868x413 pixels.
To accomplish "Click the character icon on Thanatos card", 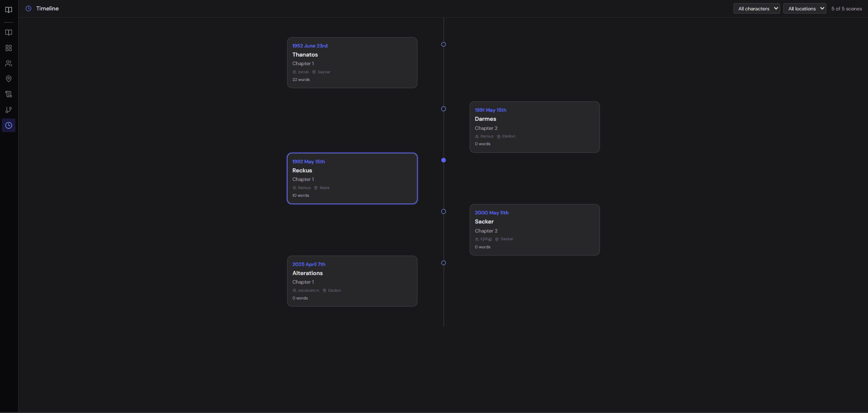I will pos(294,72).
